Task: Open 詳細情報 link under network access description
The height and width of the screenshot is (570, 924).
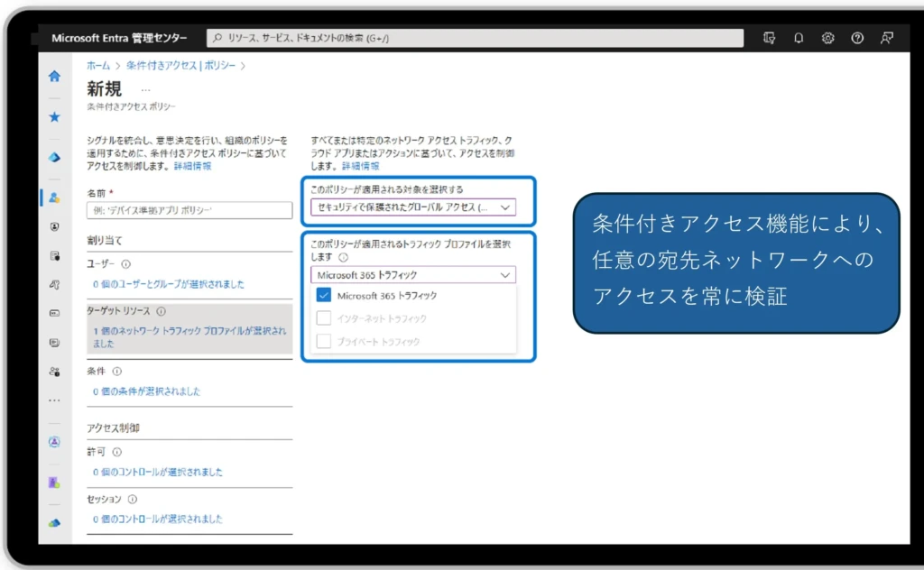Action: click(361, 166)
